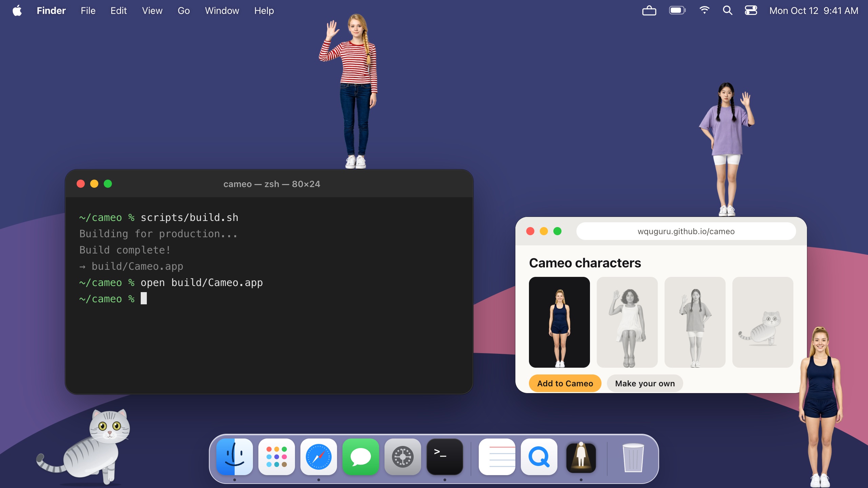Open the Apple menu
This screenshot has height=488, width=868.
coord(17,11)
